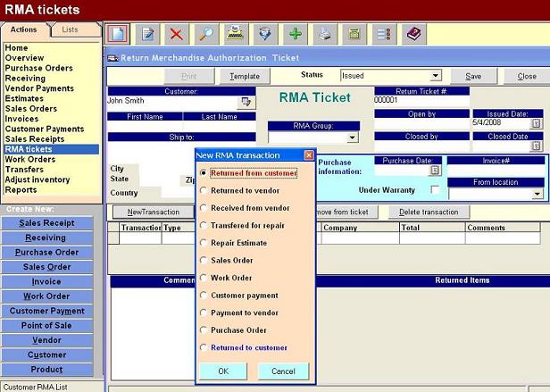
Task: Click the green plus add icon
Action: 295,34
